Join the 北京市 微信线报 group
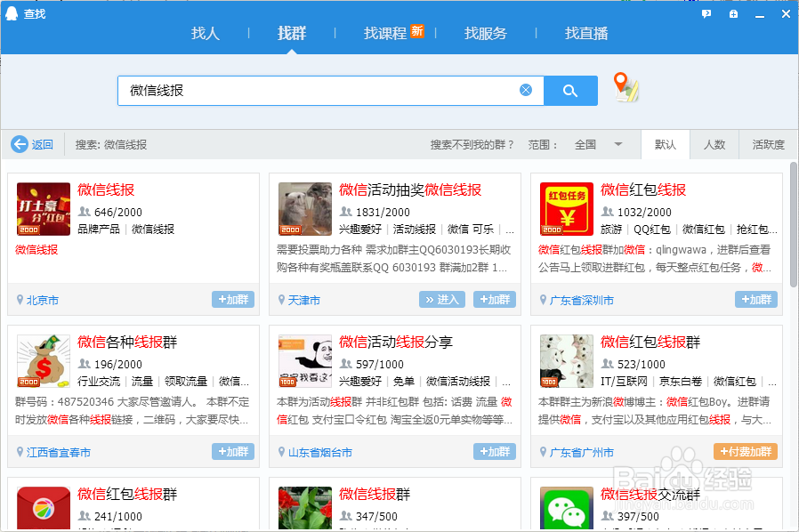This screenshot has height=532, width=799. (x=233, y=299)
